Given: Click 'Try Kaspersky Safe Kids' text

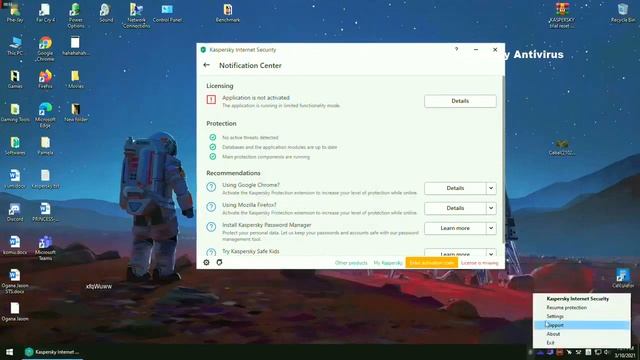Looking at the screenshot, I should pyautogui.click(x=251, y=251).
